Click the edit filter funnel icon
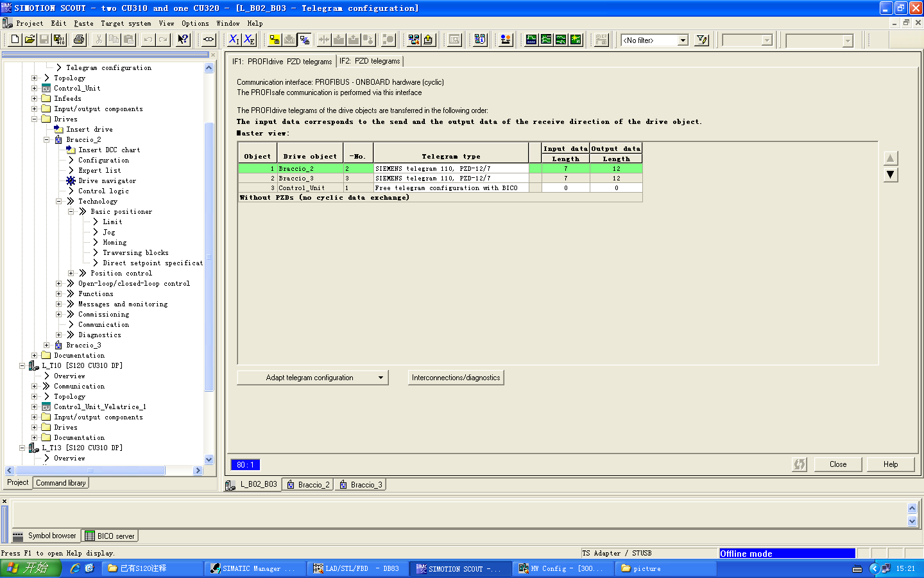924x578 pixels. click(702, 40)
